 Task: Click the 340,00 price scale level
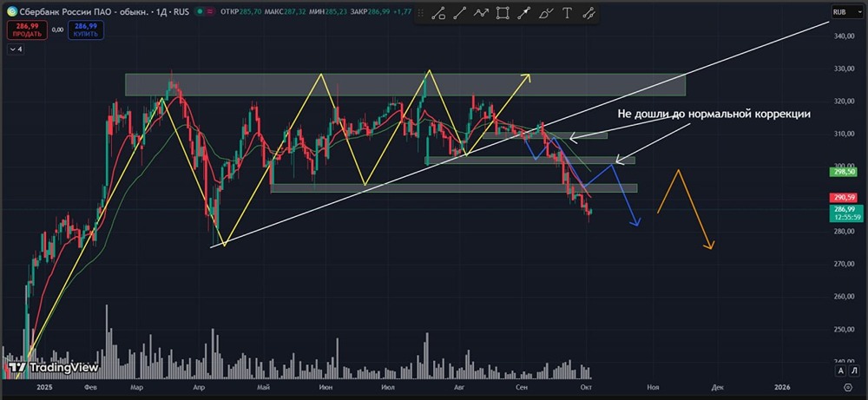(x=845, y=36)
